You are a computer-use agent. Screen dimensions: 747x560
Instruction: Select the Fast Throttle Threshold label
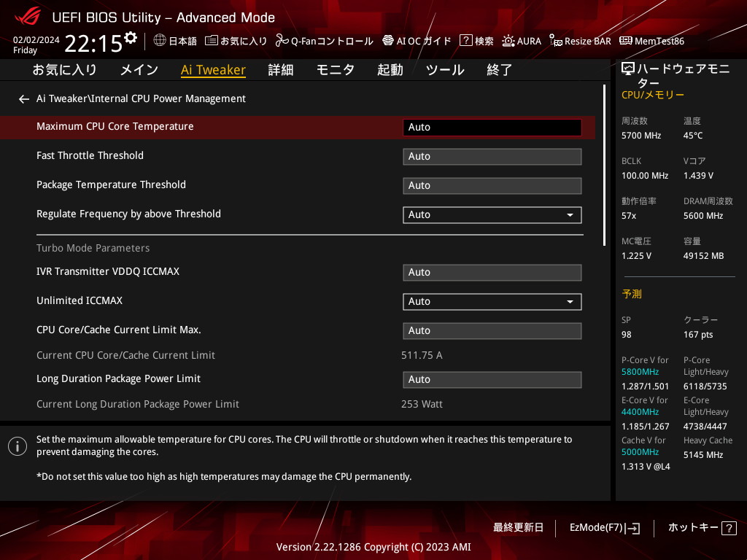(x=90, y=155)
